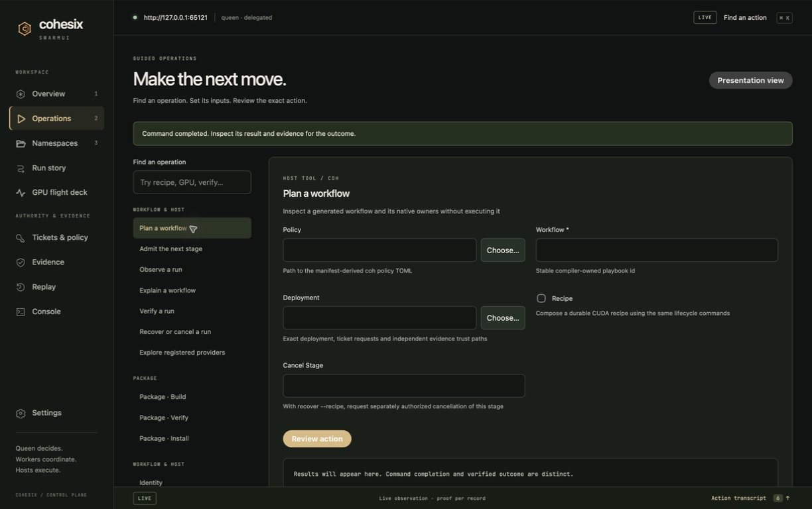Click Choose... next to Deployment field
The height and width of the screenshot is (509, 812).
coord(503,318)
